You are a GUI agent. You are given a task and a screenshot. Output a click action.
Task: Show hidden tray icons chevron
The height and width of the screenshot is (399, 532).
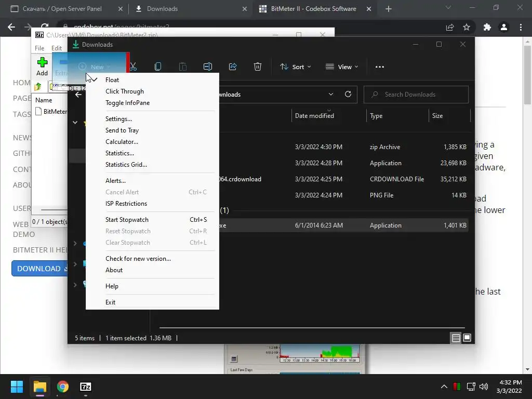pyautogui.click(x=444, y=387)
